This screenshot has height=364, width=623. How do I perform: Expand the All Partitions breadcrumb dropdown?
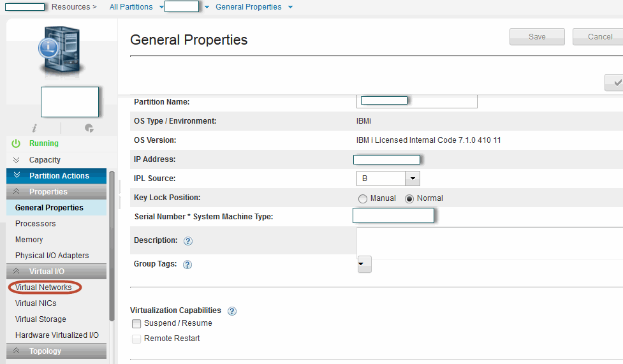click(x=161, y=7)
